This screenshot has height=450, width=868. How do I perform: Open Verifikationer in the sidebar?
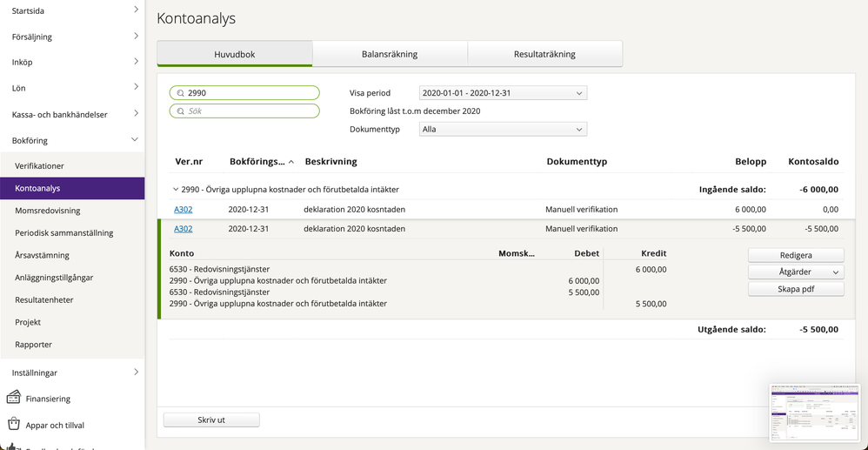pyautogui.click(x=40, y=165)
